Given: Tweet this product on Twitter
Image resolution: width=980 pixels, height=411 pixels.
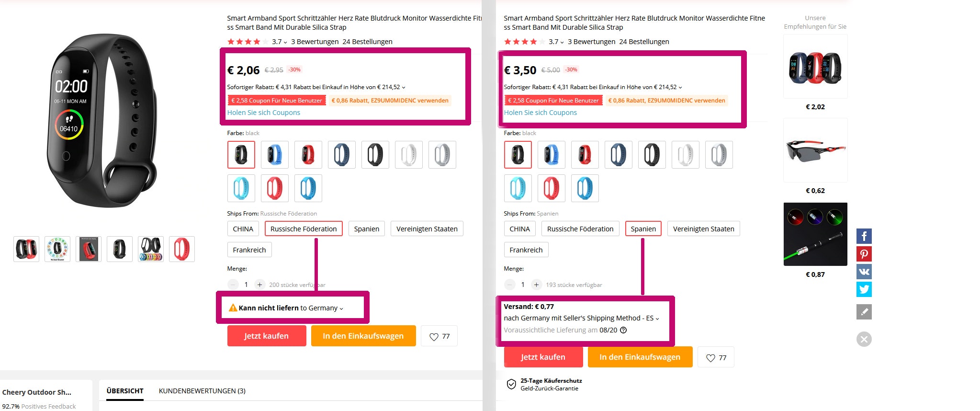Looking at the screenshot, I should pos(864,289).
